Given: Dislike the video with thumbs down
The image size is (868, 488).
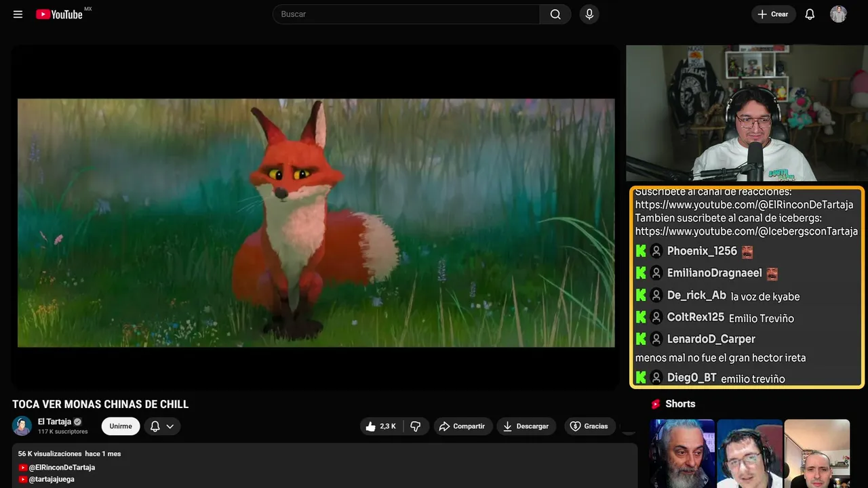Looking at the screenshot, I should (x=416, y=426).
